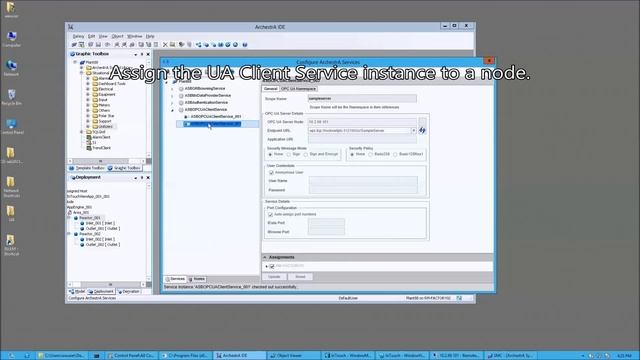
Task: Select the Polar Star folder
Action: tap(103, 116)
